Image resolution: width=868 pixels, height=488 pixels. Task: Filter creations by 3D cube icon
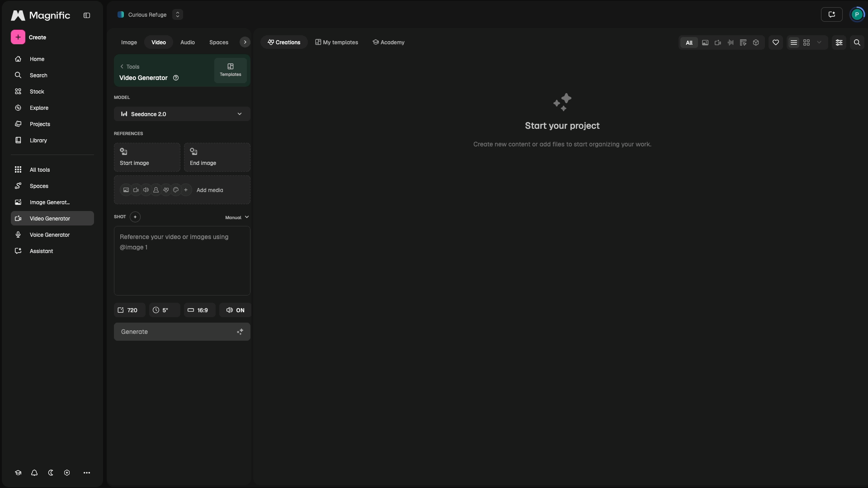coord(756,42)
